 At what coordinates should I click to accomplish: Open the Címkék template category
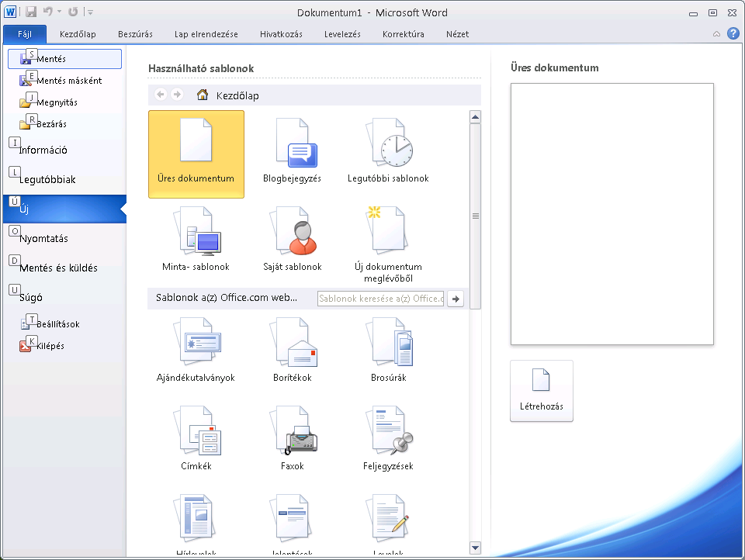tap(196, 442)
